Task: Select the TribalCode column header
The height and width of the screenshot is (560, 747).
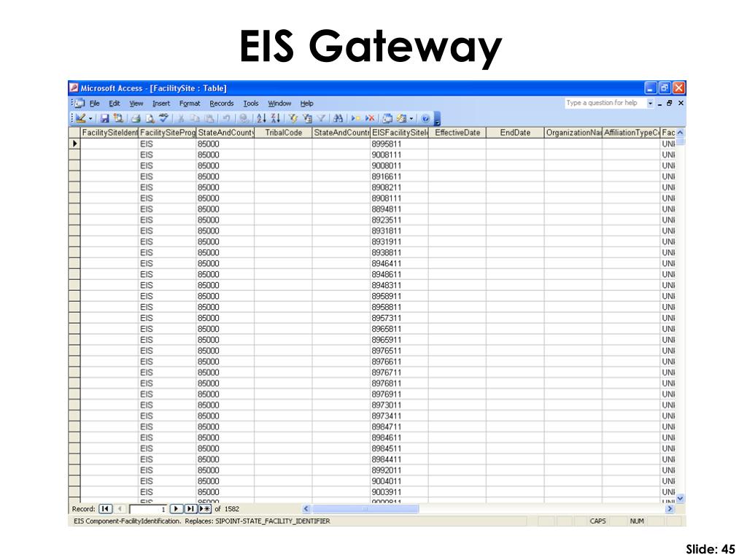Action: pyautogui.click(x=284, y=133)
